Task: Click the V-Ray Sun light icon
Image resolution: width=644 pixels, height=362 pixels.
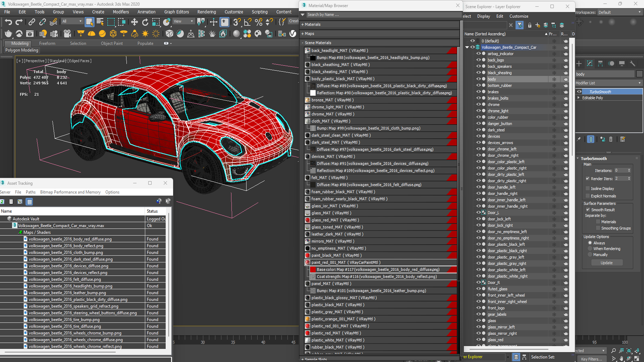Action: pyautogui.click(x=145, y=34)
